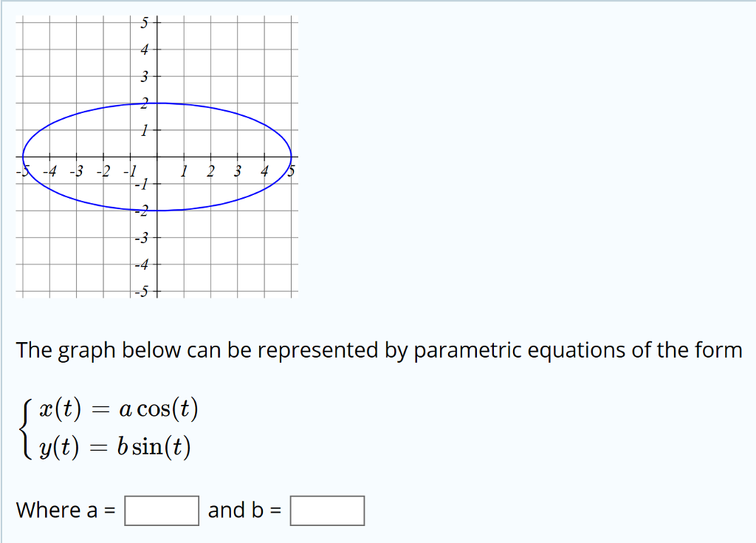Screen dimensions: 756x543
Task: Click the y-axis label 3
Action: [x=145, y=76]
